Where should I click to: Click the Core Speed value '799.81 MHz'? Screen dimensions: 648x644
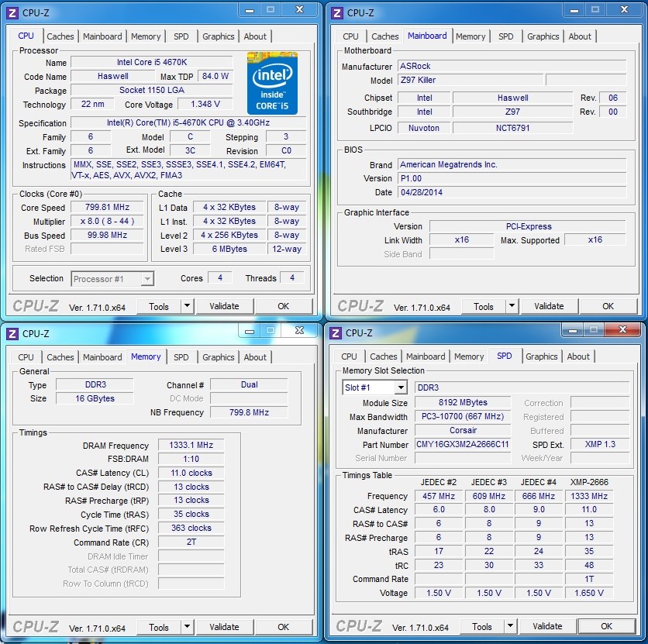click(x=107, y=207)
